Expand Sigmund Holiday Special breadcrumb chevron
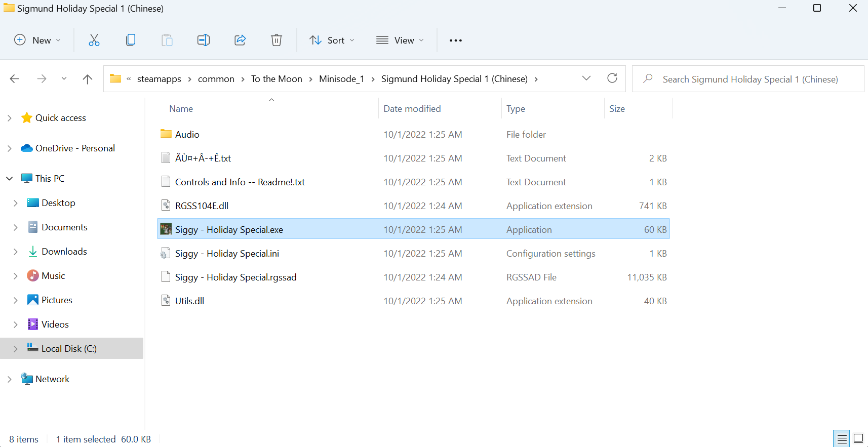This screenshot has height=447, width=868. [536, 79]
